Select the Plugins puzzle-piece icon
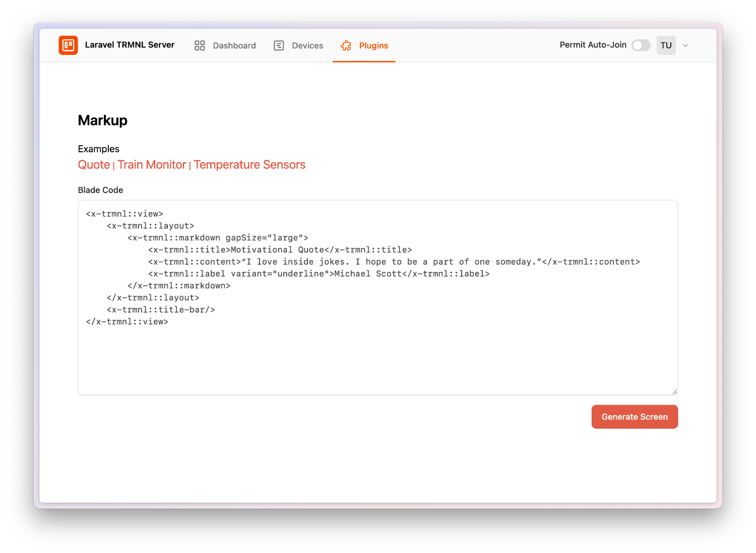The image size is (756, 553). coord(346,45)
